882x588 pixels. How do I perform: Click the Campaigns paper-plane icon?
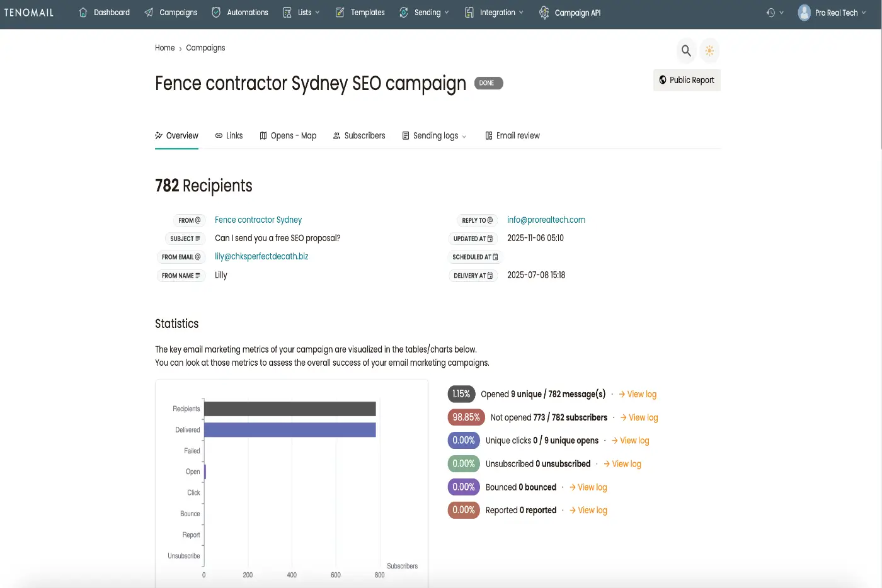click(x=149, y=13)
